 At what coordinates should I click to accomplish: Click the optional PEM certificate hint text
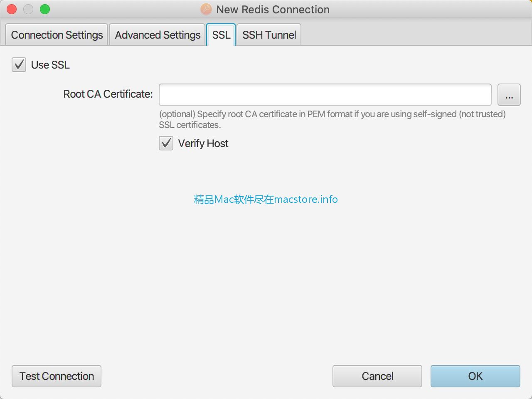pos(332,119)
